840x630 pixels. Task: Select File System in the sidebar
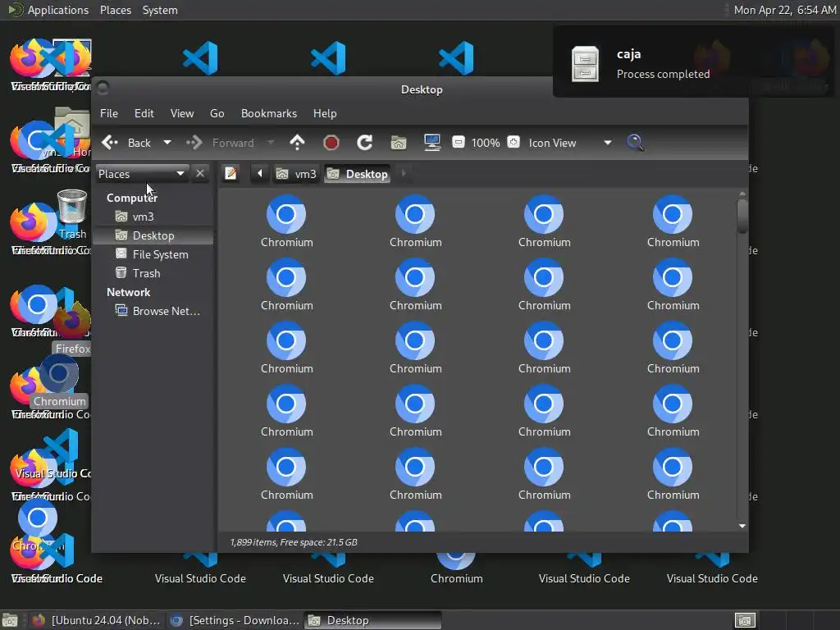tap(153, 254)
